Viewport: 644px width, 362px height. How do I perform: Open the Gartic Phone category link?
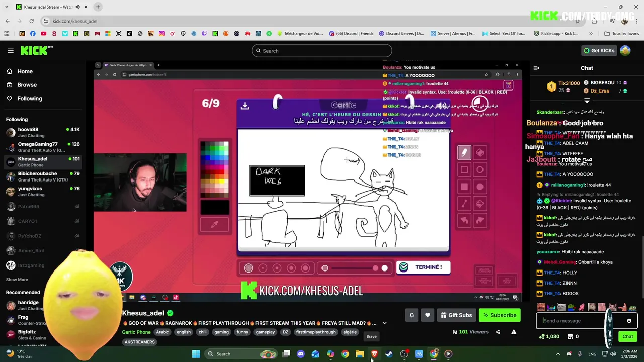point(136,332)
